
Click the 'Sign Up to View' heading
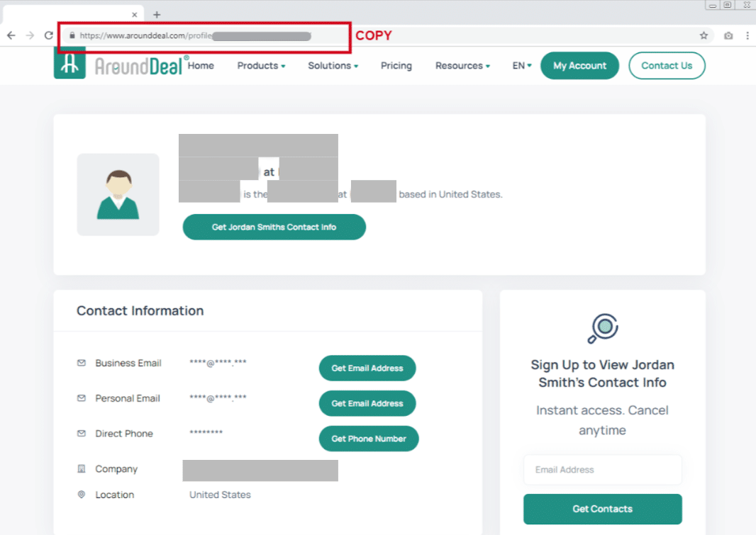tap(603, 373)
